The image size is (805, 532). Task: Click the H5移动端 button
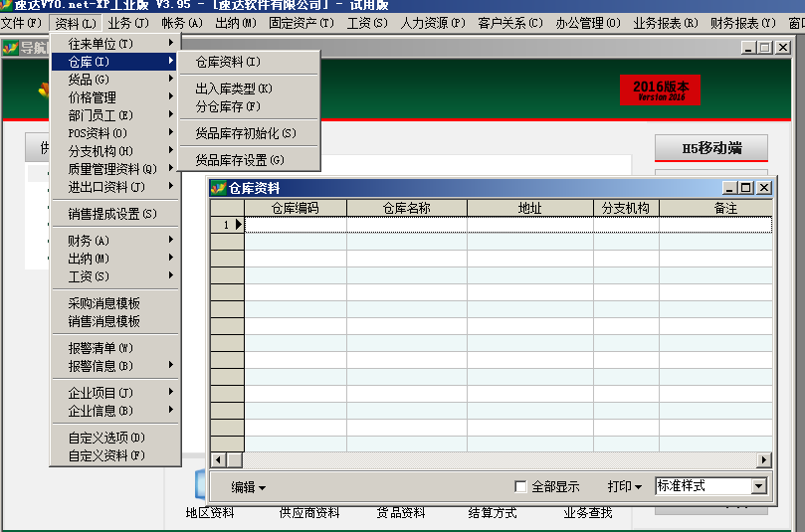coord(711,148)
